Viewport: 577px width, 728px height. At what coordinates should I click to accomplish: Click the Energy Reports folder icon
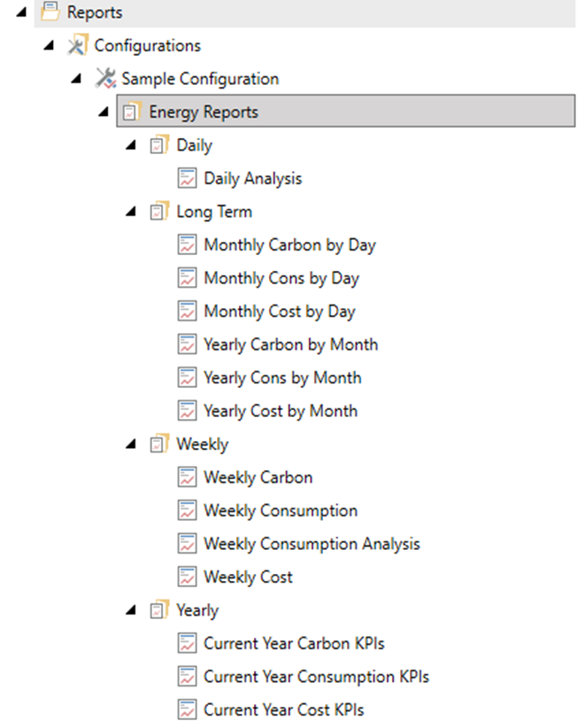pyautogui.click(x=131, y=112)
